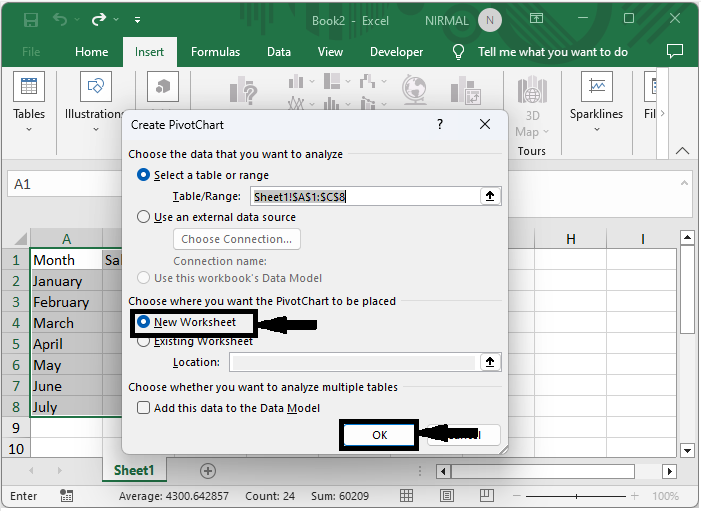The width and height of the screenshot is (701, 511).
Task: Add a new sheet with plus icon
Action: (x=207, y=471)
